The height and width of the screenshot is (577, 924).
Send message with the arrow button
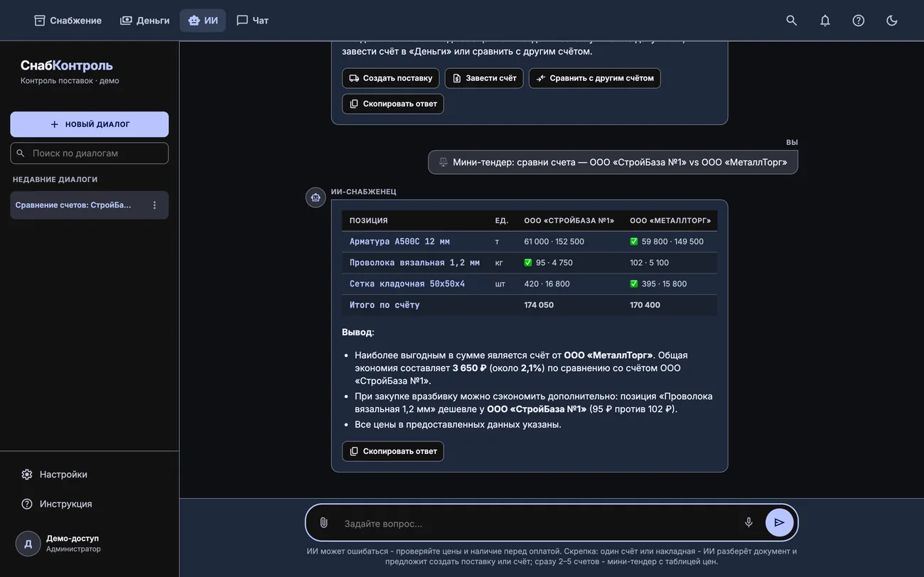(779, 522)
